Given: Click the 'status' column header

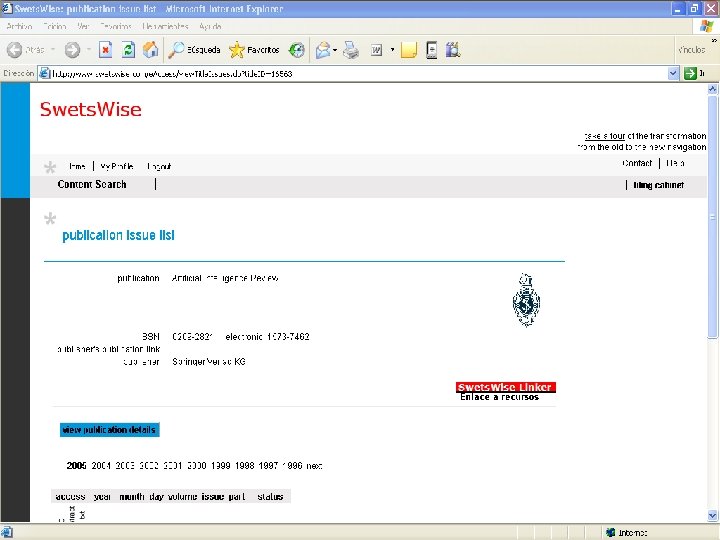Looking at the screenshot, I should tap(270, 496).
